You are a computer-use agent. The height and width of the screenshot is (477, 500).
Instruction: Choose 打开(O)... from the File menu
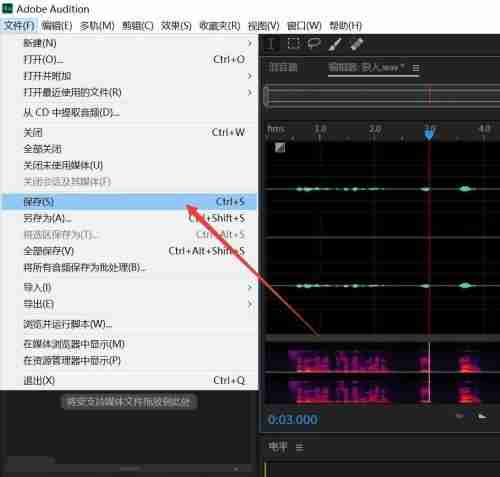pyautogui.click(x=129, y=60)
